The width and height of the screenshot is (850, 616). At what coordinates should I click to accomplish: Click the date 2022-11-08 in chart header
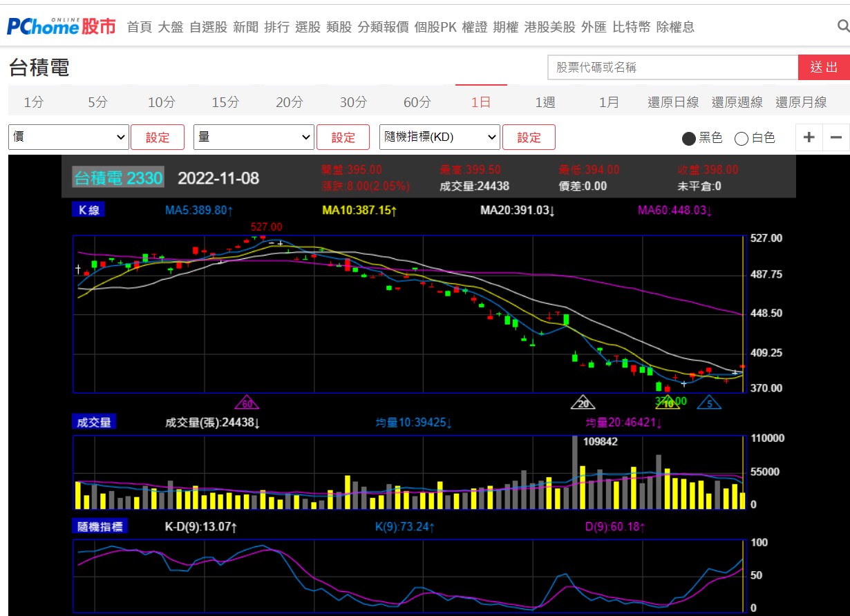click(x=218, y=178)
